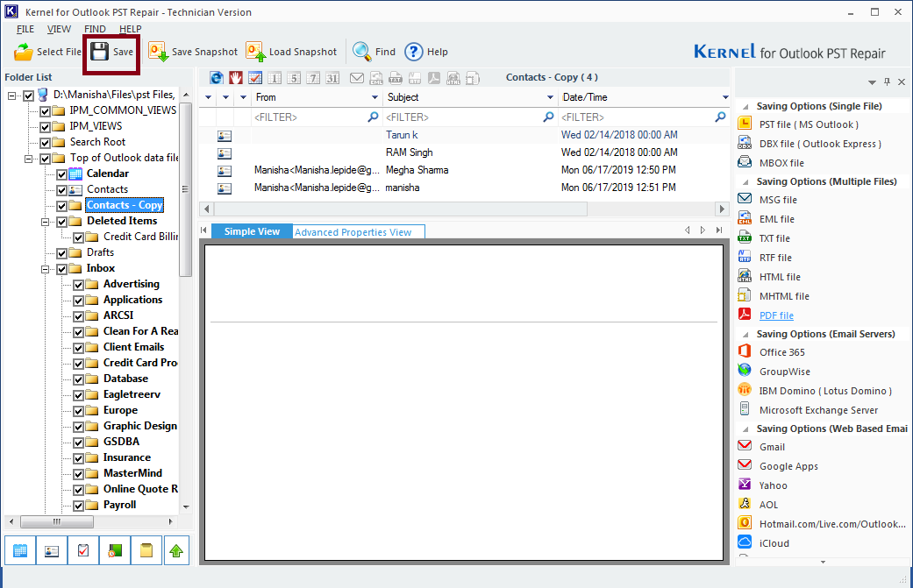Viewport: 913px width, 588px height.
Task: Click the Save Snapshot toolbar button
Action: point(193,52)
